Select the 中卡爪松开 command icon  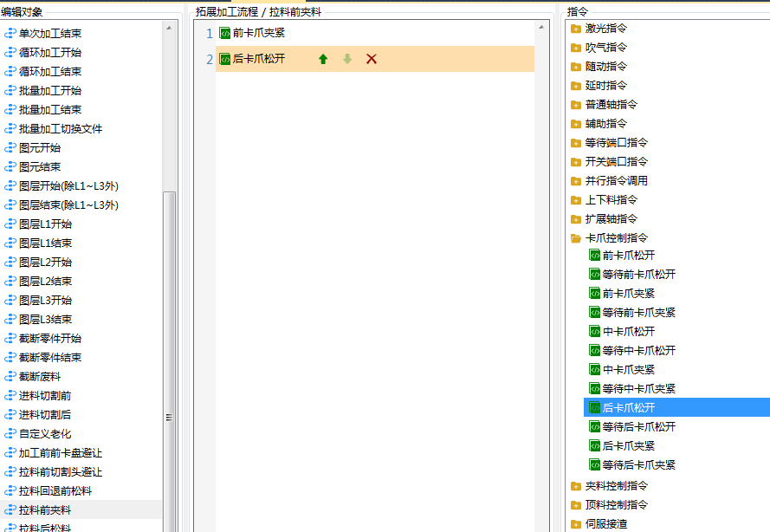click(595, 332)
